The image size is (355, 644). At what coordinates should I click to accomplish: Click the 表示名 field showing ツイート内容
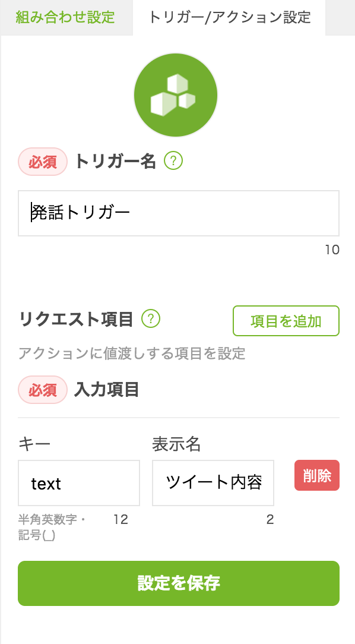click(213, 483)
